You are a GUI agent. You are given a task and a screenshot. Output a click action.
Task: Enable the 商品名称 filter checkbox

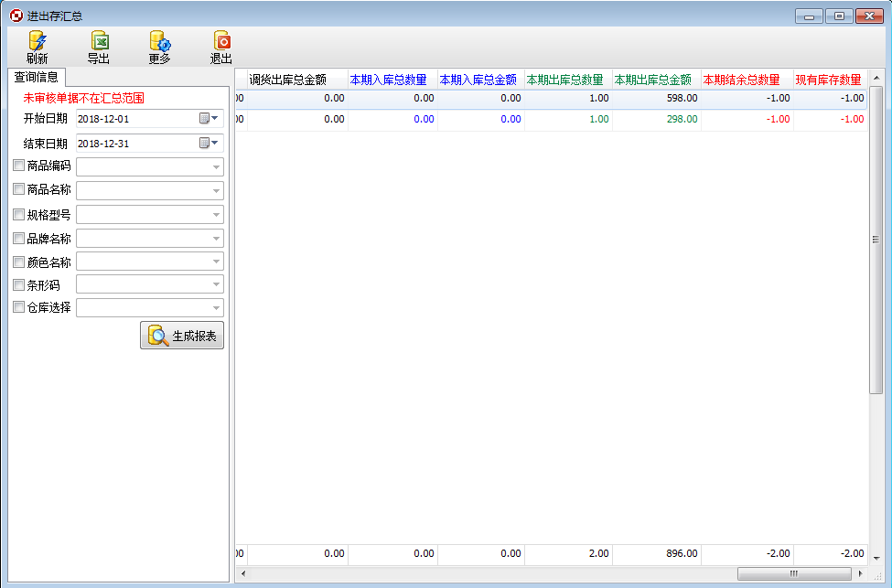coord(19,188)
